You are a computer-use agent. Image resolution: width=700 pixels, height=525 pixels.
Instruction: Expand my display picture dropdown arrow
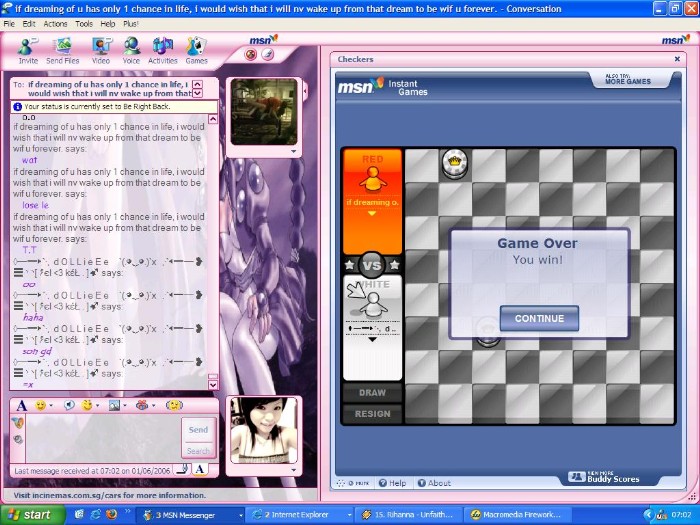click(293, 470)
